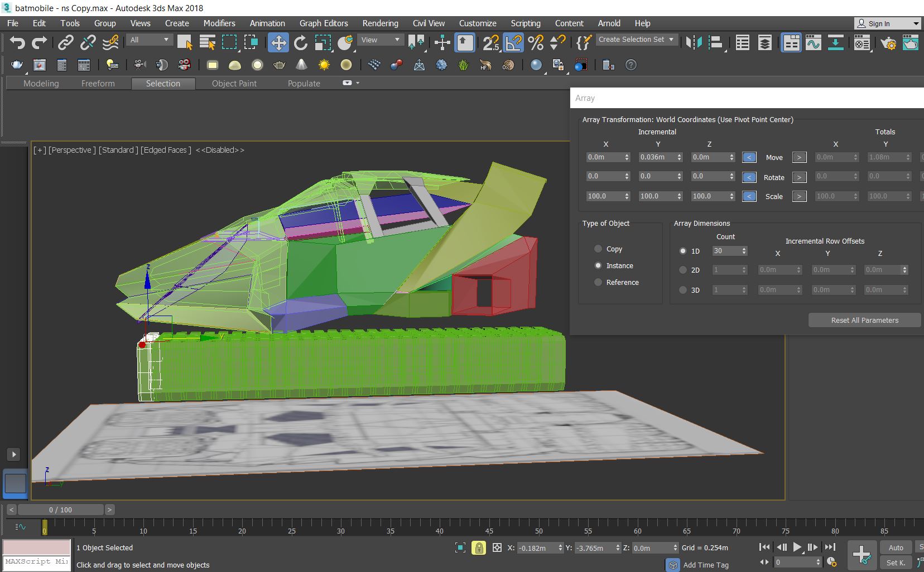Open the Material Editor icon
This screenshot has width=924, height=572.
862,42
